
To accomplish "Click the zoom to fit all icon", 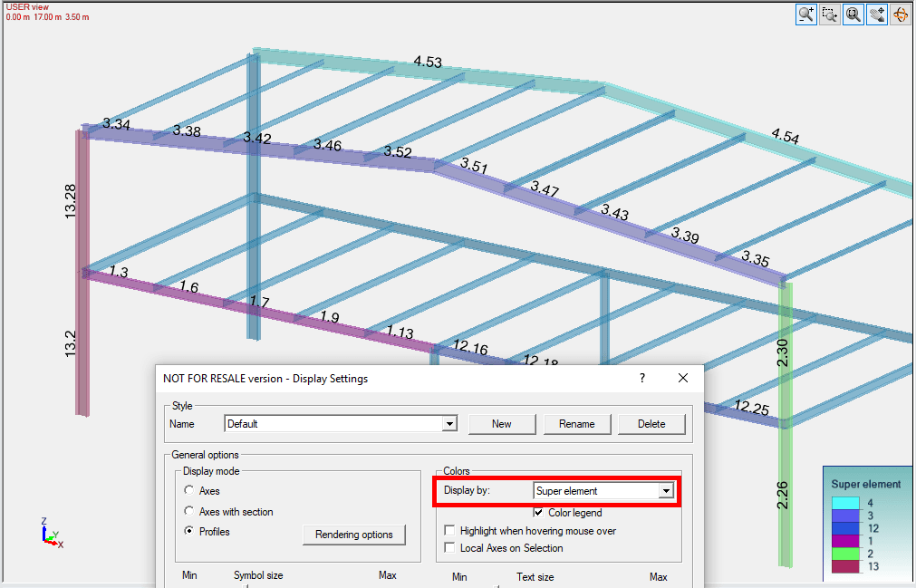I will pyautogui.click(x=853, y=14).
